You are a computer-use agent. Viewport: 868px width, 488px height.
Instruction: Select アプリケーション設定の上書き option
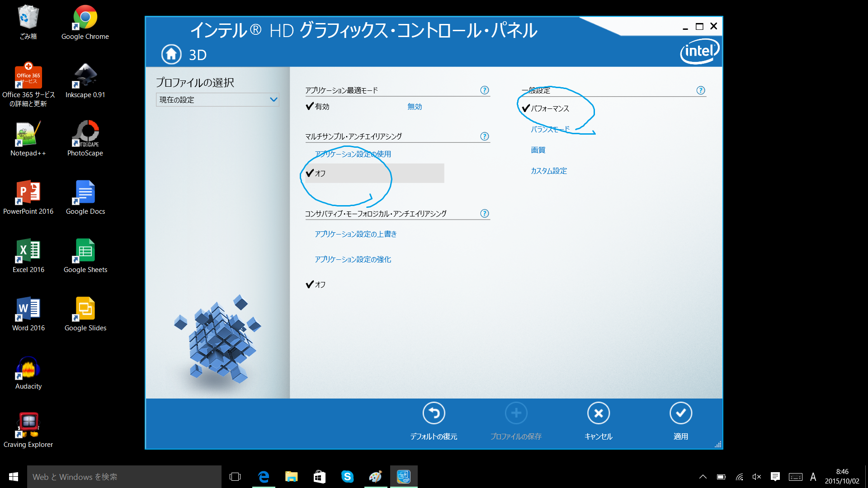point(355,234)
